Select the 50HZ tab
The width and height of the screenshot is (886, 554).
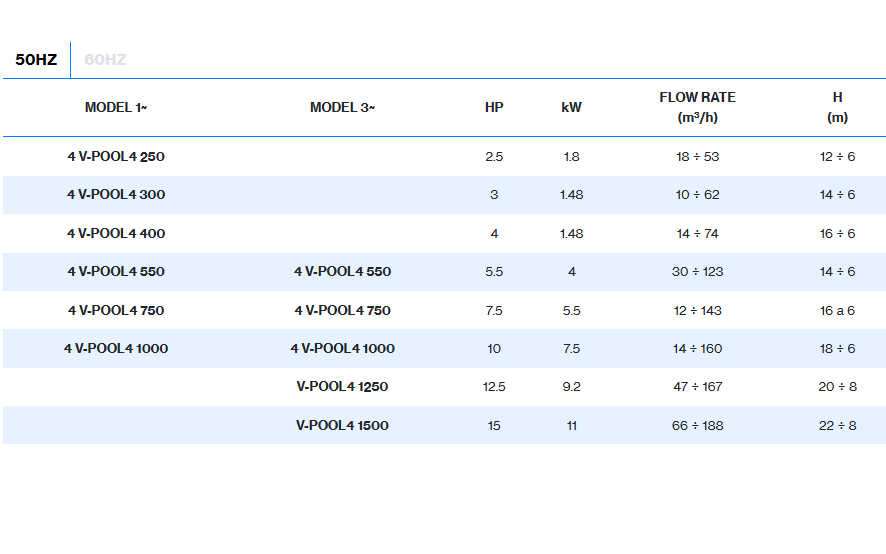tap(36, 60)
